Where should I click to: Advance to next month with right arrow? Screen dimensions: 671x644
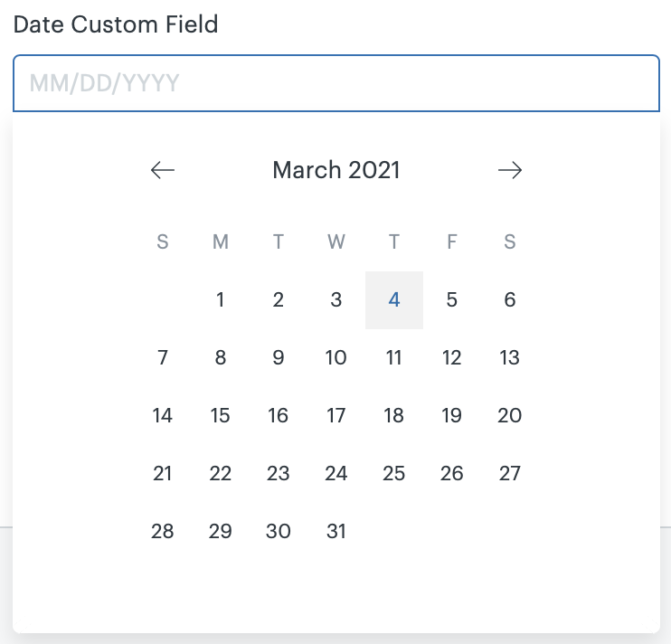pos(510,170)
